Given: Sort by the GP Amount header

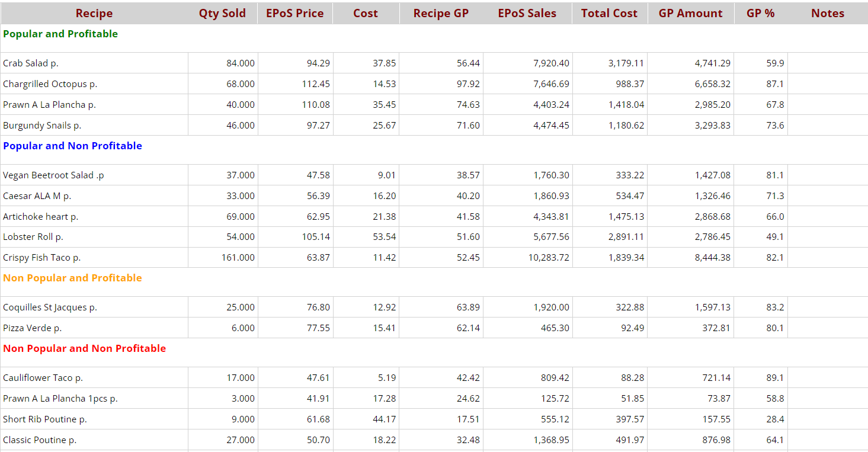Looking at the screenshot, I should (690, 13).
